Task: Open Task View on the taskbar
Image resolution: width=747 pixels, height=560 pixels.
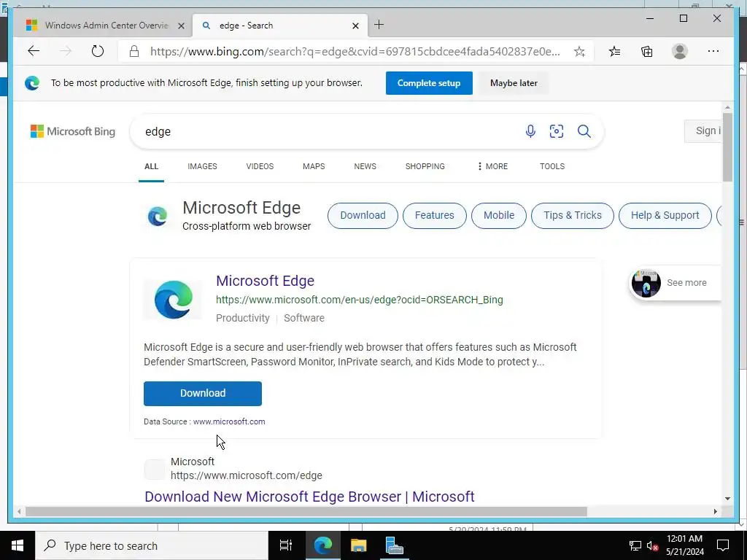Action: (x=286, y=545)
